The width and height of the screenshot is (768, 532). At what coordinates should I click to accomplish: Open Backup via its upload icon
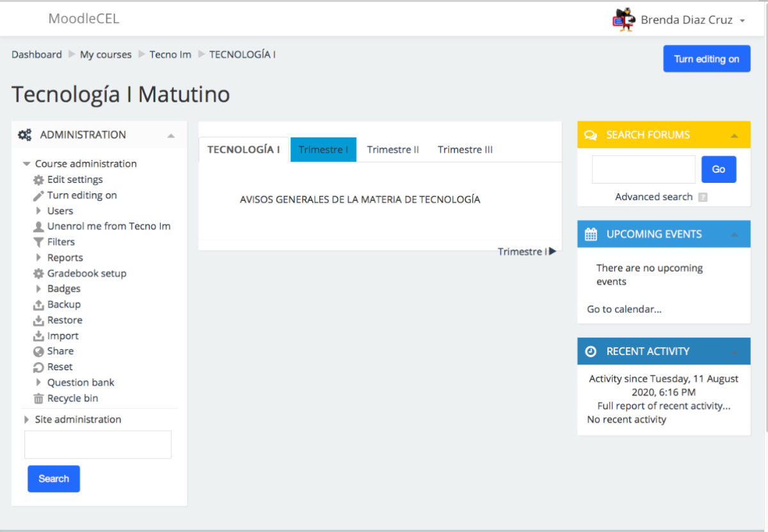coord(39,304)
